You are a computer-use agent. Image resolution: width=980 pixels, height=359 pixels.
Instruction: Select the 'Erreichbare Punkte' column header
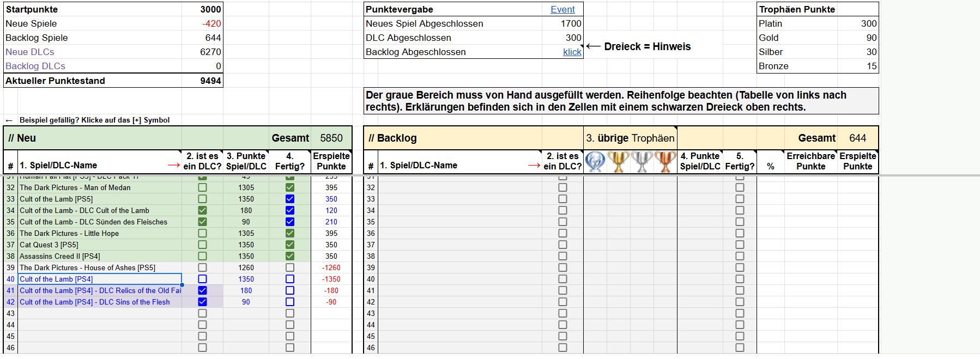(810, 161)
